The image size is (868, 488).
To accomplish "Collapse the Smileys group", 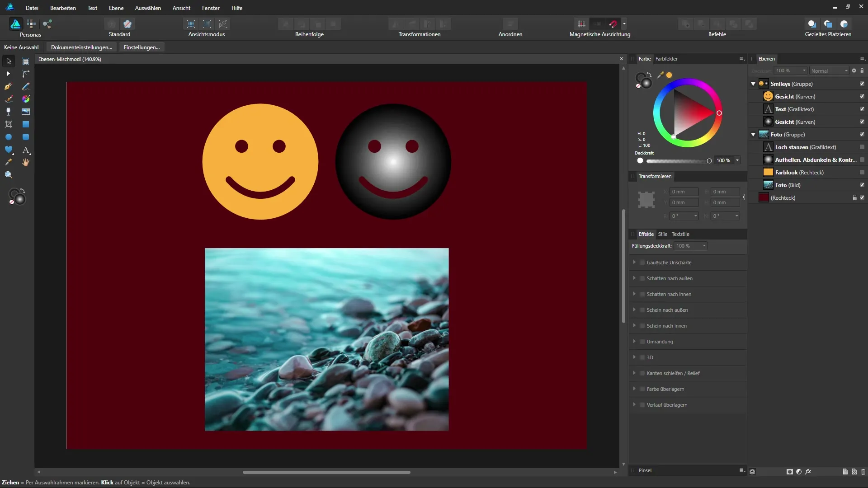I will click(x=753, y=84).
